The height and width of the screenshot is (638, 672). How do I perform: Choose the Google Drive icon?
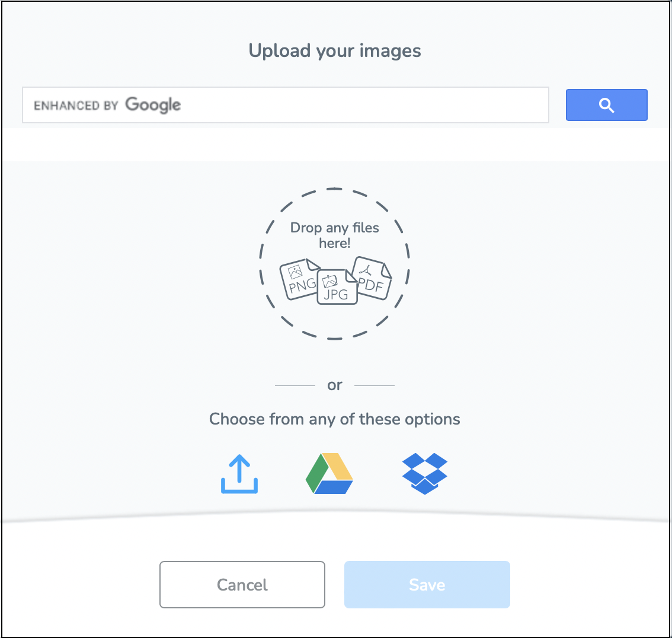coord(329,474)
